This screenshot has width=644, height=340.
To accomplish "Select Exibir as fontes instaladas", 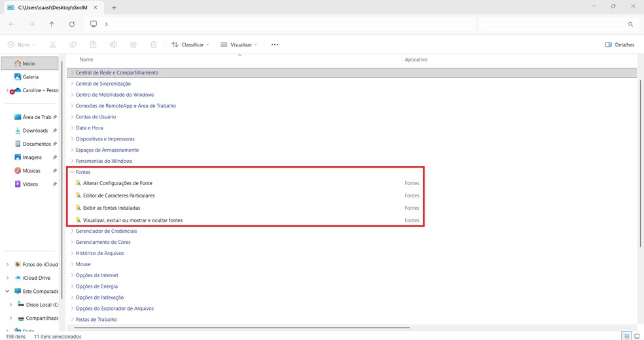I will (x=112, y=208).
